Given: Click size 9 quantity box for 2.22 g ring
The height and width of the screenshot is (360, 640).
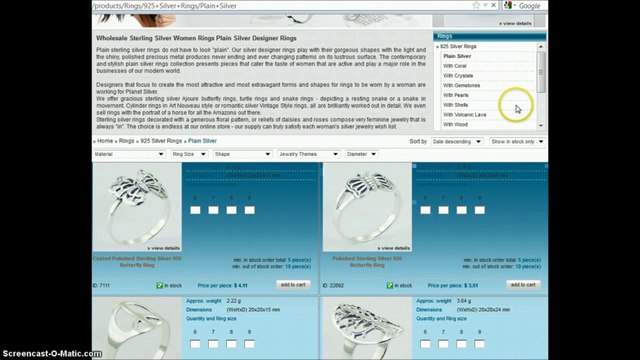Looking at the screenshot, I should pos(249,344).
